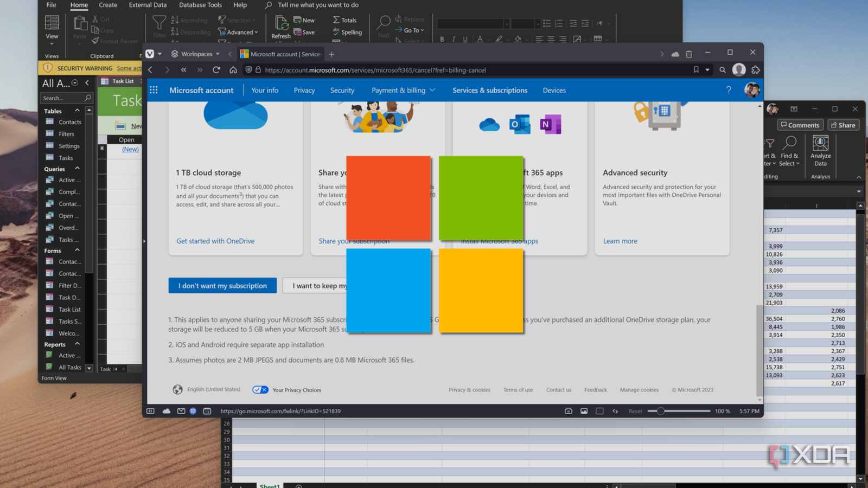868x488 pixels.
Task: Toggle the browser side panel icon
Action: [x=151, y=411]
